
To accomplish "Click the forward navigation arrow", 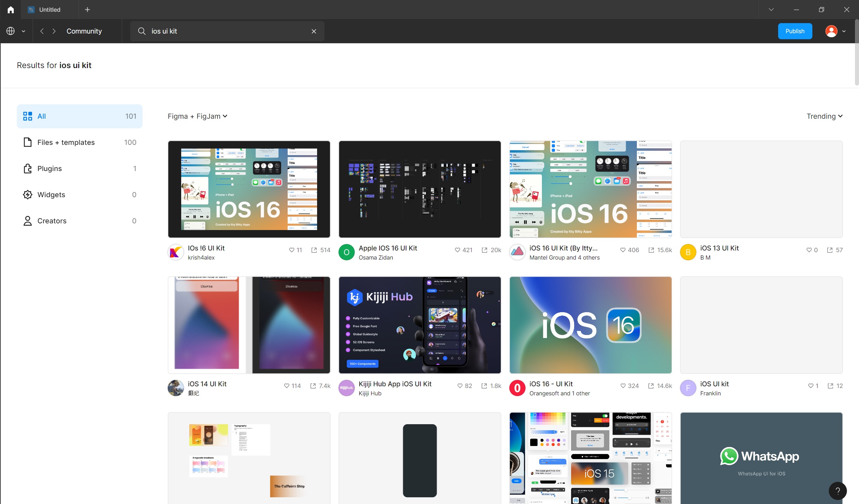I will 54,31.
